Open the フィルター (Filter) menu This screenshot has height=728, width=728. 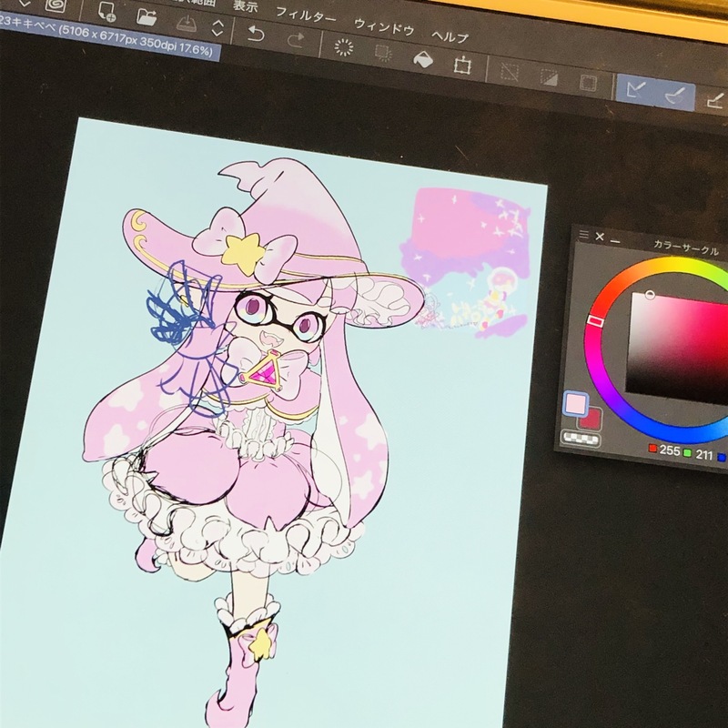coord(306,15)
